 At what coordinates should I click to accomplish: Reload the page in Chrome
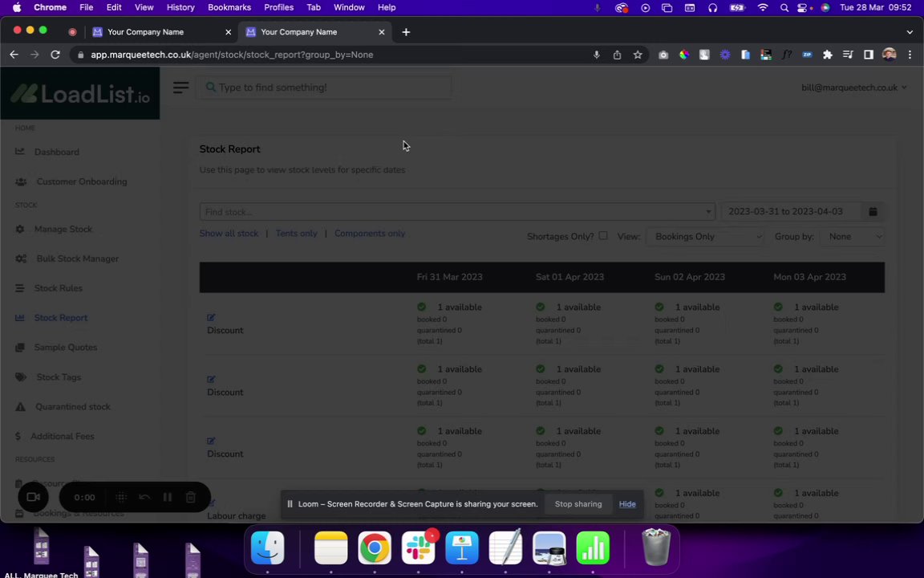(55, 55)
